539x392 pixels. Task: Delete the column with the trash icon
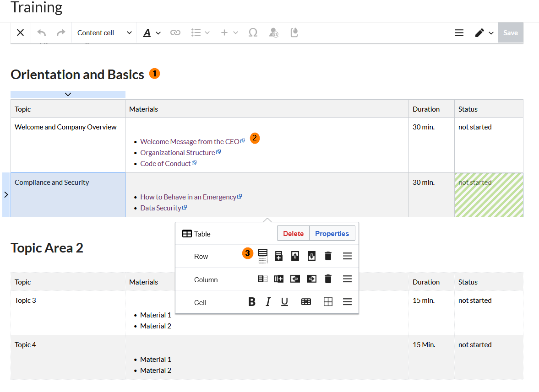[x=328, y=279]
